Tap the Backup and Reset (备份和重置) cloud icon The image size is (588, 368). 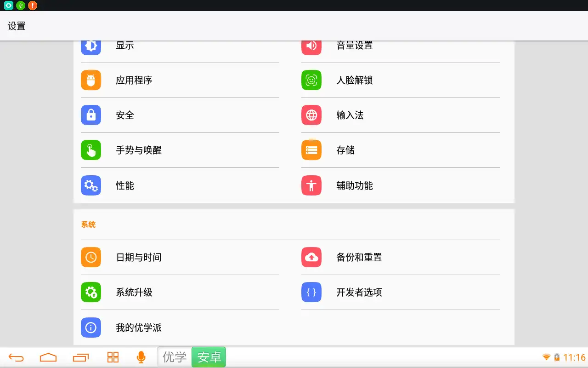pyautogui.click(x=311, y=257)
